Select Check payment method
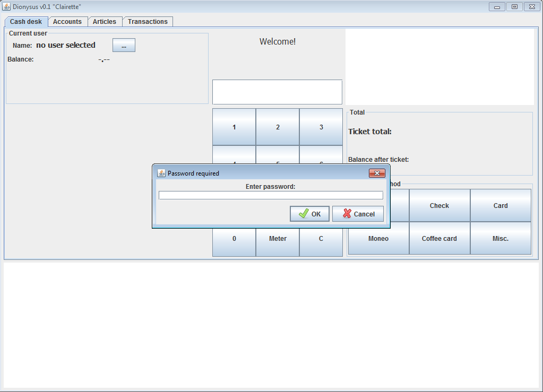This screenshot has width=543, height=392. pos(439,205)
